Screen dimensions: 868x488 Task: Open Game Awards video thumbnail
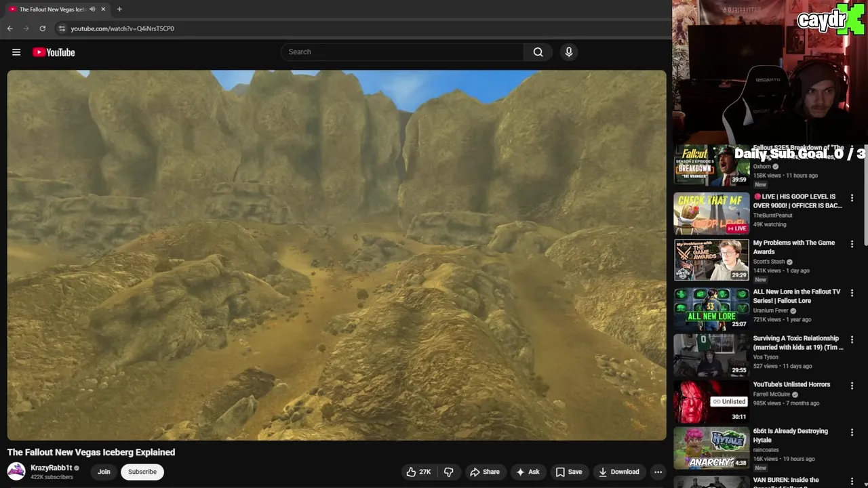pyautogui.click(x=711, y=260)
